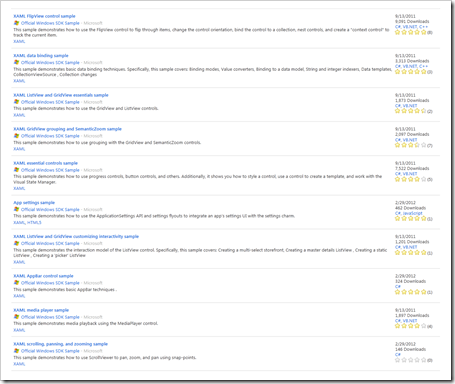The width and height of the screenshot is (455, 384).
Task: Click Windows flag icon under XAML media player sample
Action: point(16,317)
